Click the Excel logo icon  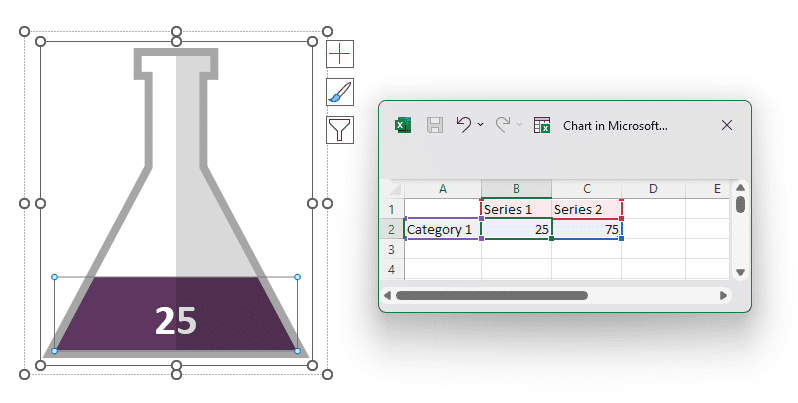[x=403, y=125]
